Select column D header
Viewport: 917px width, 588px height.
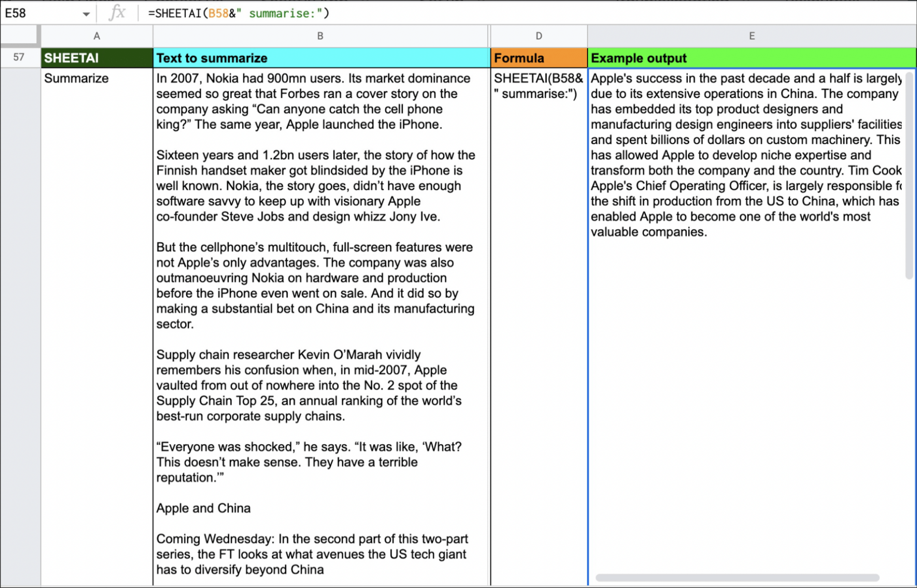click(538, 36)
